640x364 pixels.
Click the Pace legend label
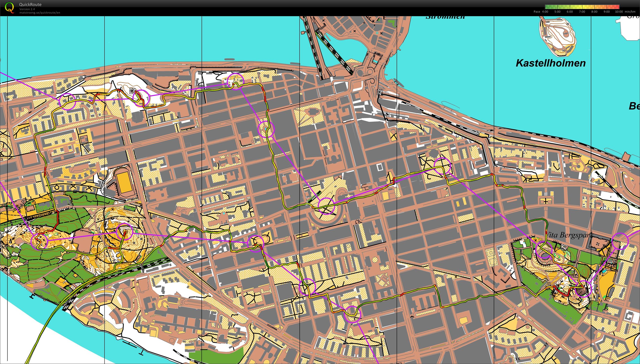(x=537, y=12)
